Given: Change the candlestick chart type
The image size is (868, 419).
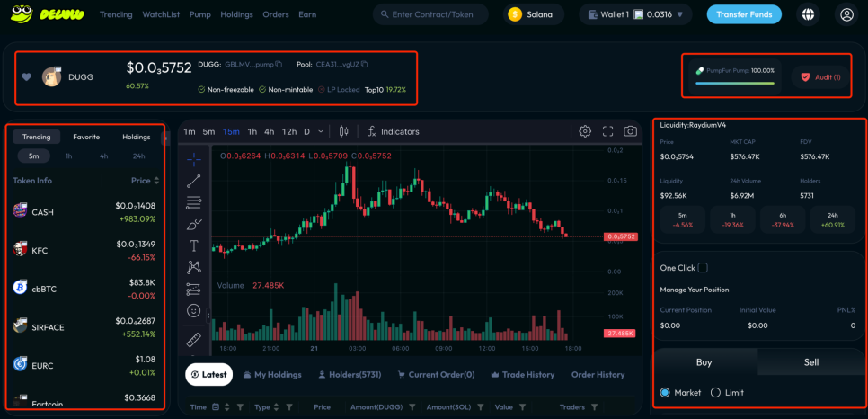Looking at the screenshot, I should tap(343, 131).
